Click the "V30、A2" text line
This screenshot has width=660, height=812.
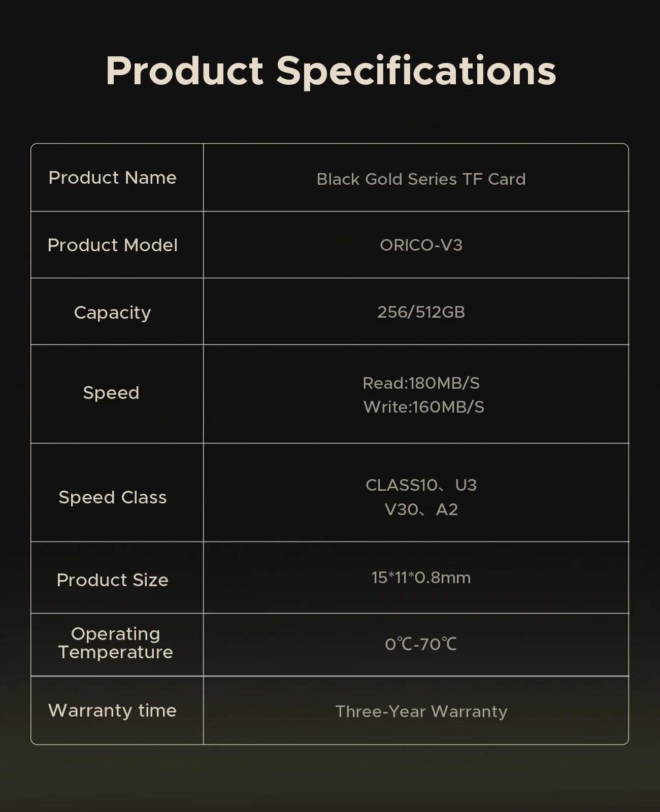[x=421, y=510]
